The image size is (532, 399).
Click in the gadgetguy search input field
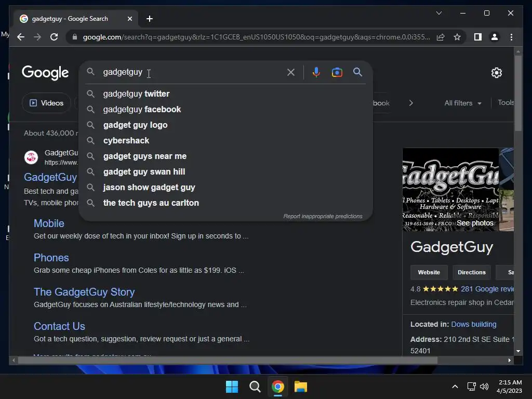tap(193, 72)
